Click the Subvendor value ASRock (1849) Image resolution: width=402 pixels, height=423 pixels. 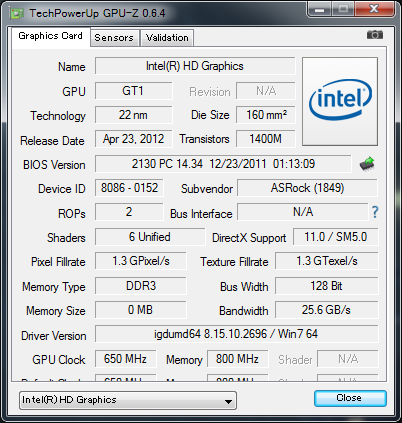(x=307, y=188)
